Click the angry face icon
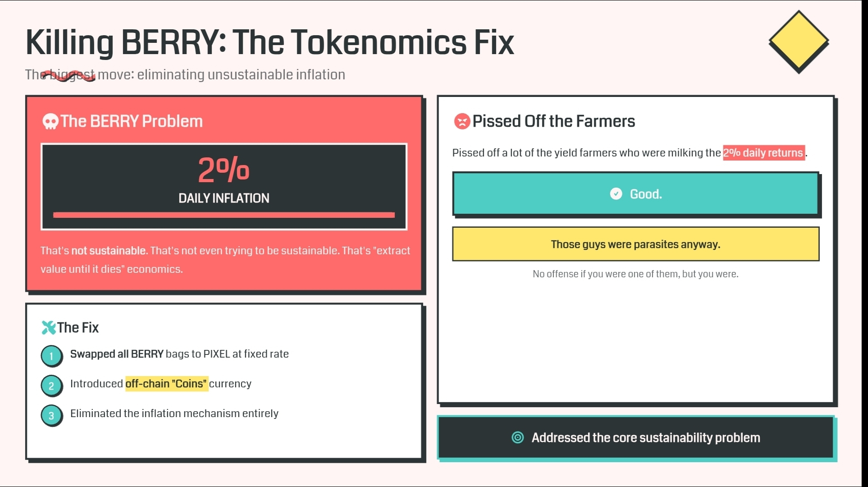 coord(461,121)
